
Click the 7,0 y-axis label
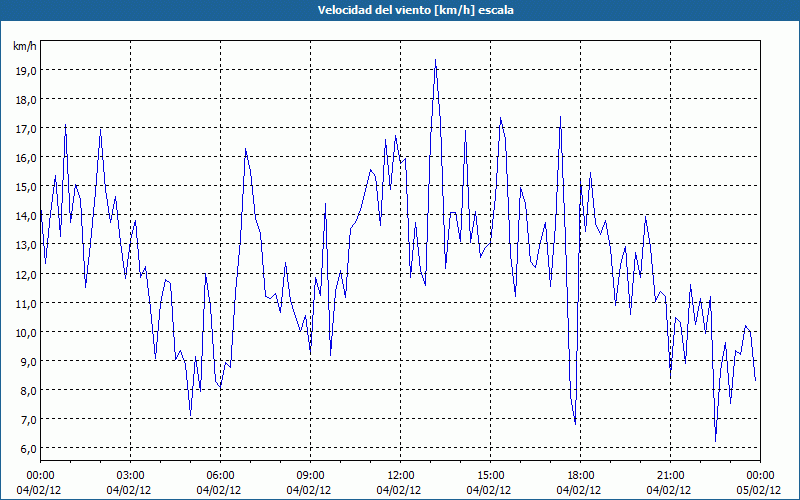pyautogui.click(x=28, y=420)
